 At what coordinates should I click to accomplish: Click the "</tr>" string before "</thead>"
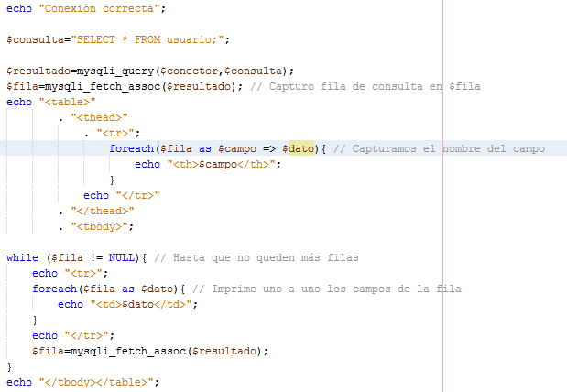[137, 195]
